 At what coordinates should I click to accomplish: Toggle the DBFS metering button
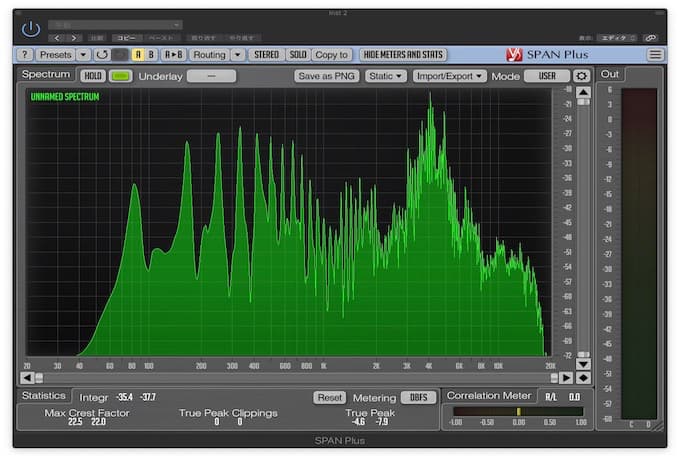point(418,398)
